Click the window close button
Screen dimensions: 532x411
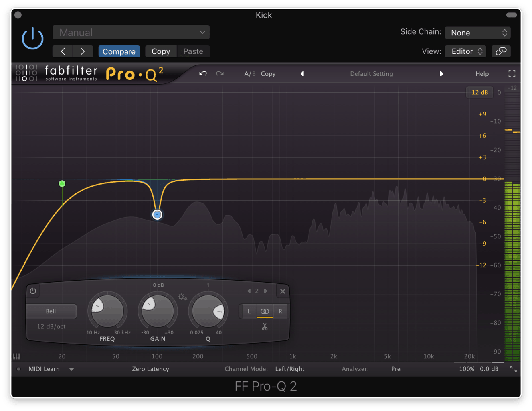coord(18,15)
